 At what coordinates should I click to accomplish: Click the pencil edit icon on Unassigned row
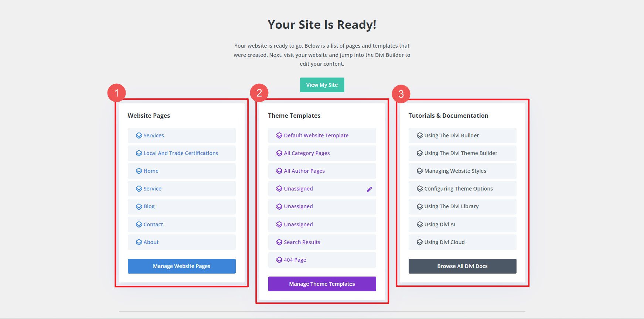pos(369,189)
